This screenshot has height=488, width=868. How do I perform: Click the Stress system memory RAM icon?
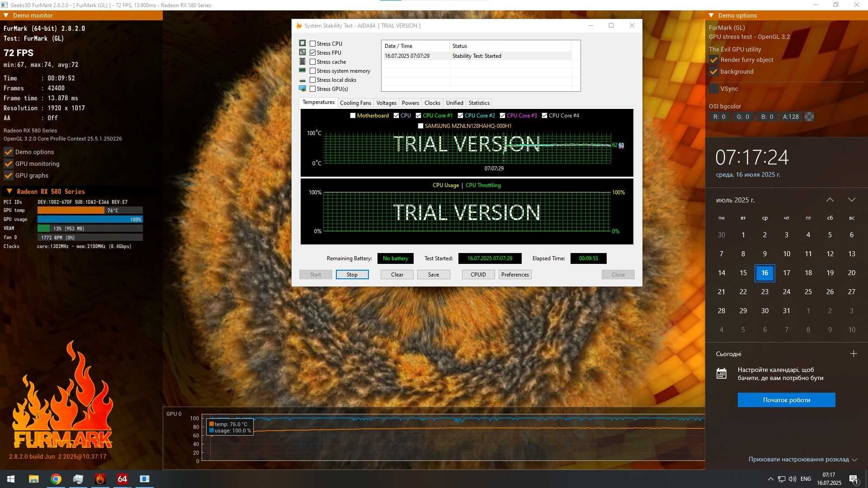[x=302, y=70]
